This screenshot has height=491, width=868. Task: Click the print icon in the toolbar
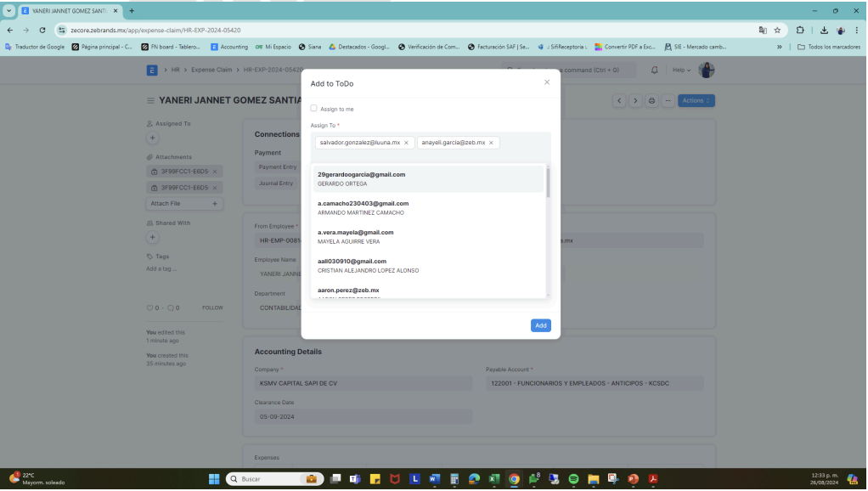(651, 100)
